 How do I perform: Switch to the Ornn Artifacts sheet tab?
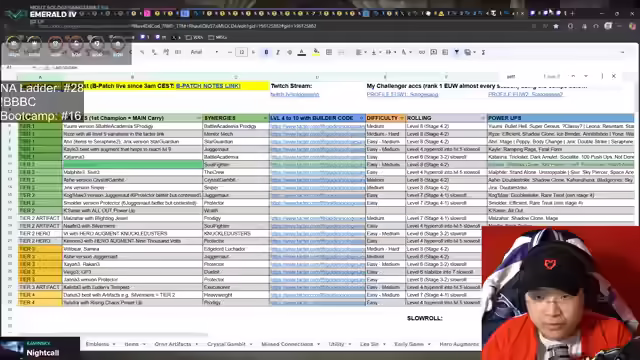coord(173,344)
